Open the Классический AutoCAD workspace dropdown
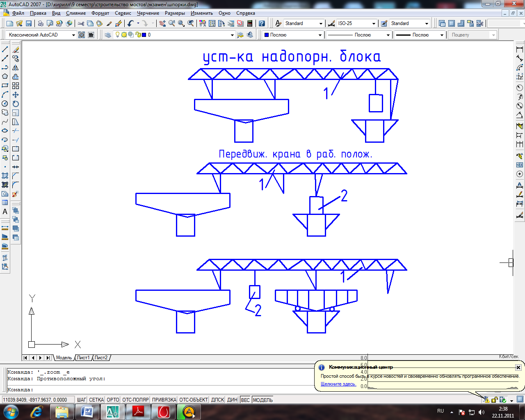The height and width of the screenshot is (420, 525). coord(73,35)
